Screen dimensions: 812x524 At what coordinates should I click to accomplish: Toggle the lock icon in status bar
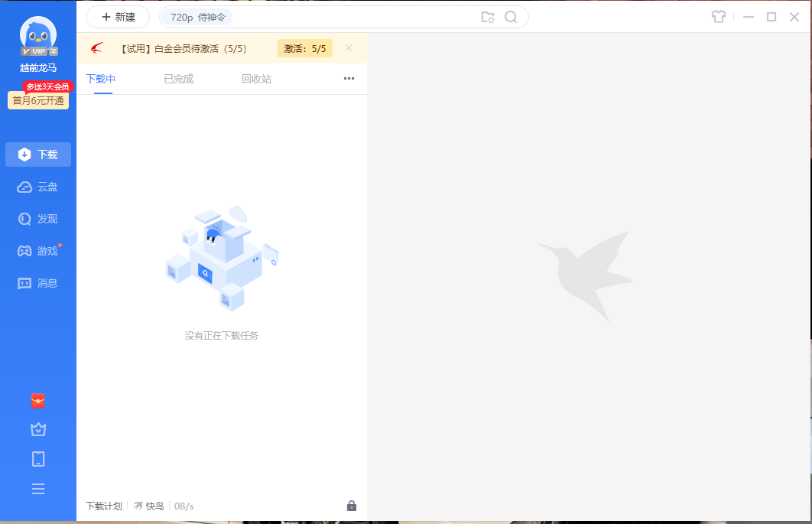(x=352, y=506)
